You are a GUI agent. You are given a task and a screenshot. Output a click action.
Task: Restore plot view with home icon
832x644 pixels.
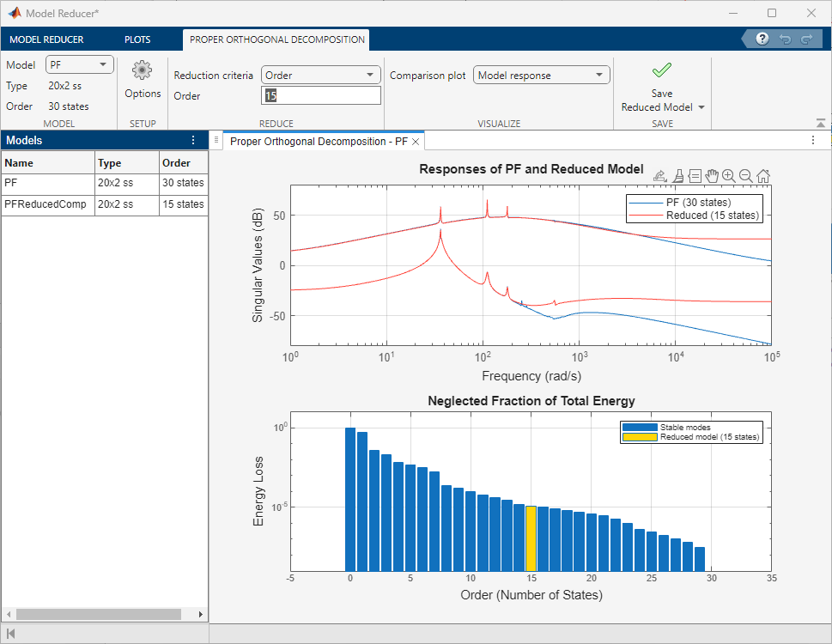[762, 176]
